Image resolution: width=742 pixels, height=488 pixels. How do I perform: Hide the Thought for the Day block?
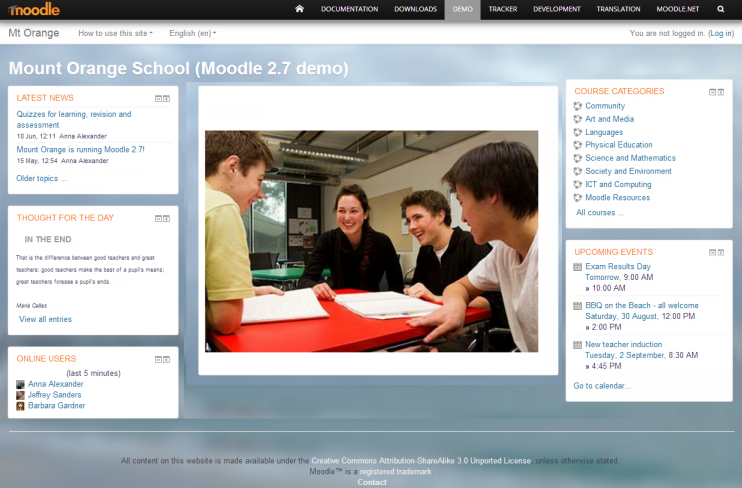click(159, 218)
